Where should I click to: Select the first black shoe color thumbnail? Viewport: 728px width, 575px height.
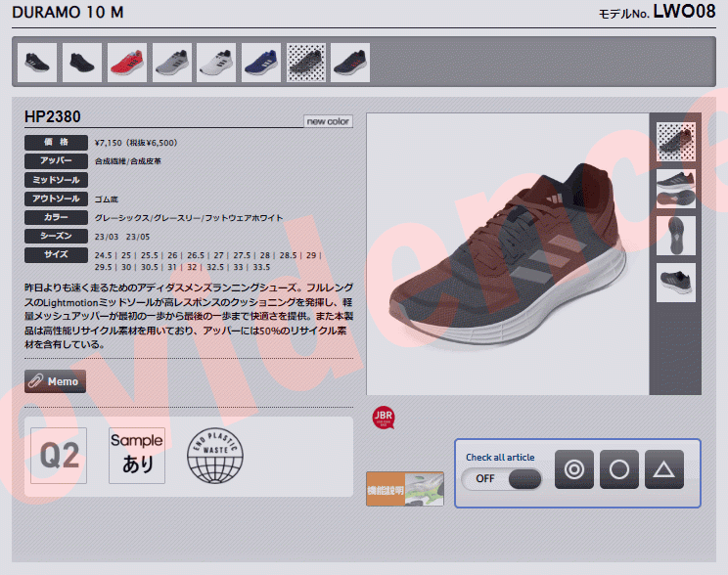pos(37,63)
